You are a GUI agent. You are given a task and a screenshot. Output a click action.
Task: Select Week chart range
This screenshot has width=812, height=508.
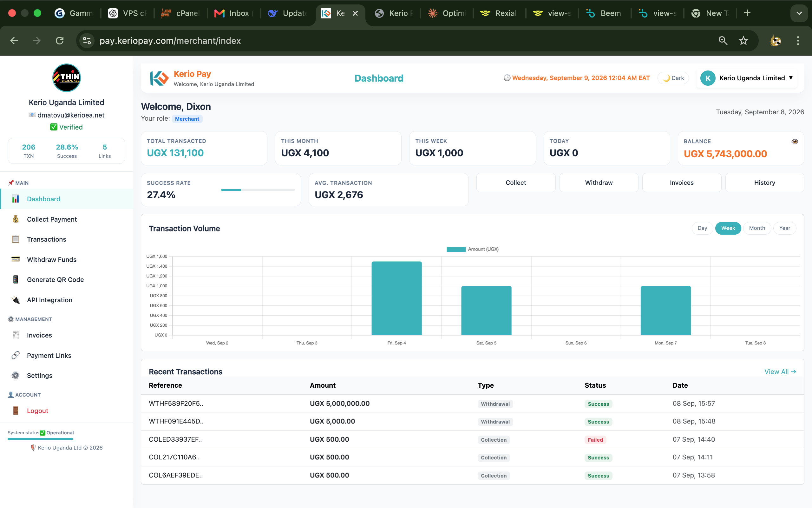pos(728,228)
